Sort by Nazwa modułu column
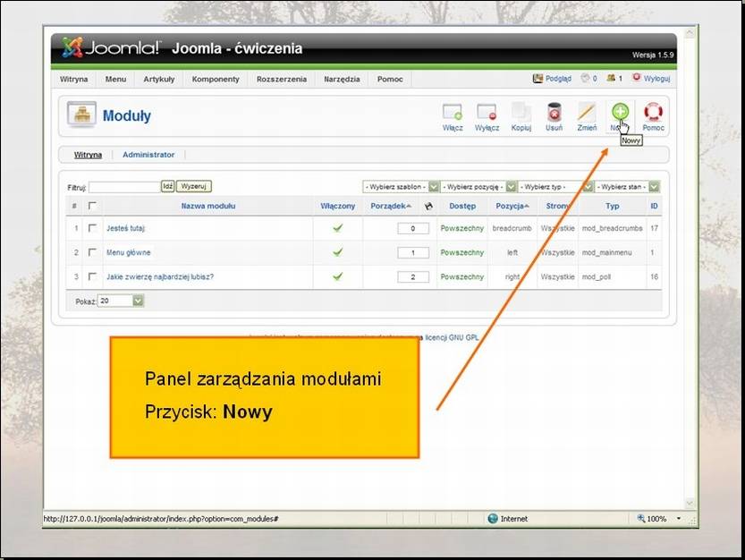The width and height of the screenshot is (745, 560). click(x=208, y=206)
